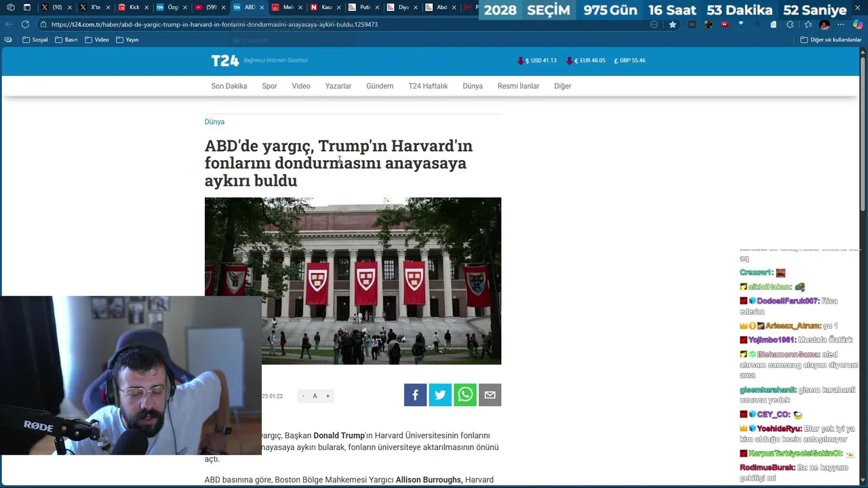868x488 pixels.
Task: Open the Gündem section
Action: 380,86
